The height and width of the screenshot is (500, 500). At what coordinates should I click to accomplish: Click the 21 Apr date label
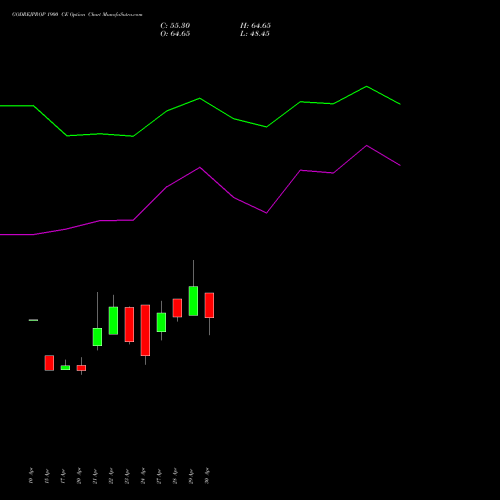pyautogui.click(x=95, y=476)
